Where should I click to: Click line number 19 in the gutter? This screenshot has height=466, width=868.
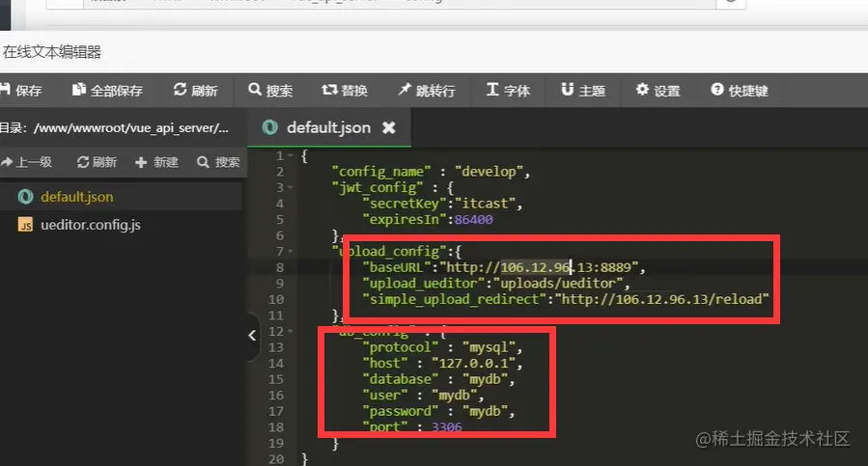click(276, 443)
